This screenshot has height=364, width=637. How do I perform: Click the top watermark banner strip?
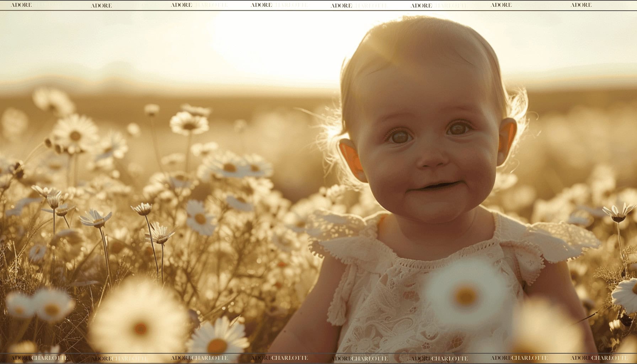[318, 5]
